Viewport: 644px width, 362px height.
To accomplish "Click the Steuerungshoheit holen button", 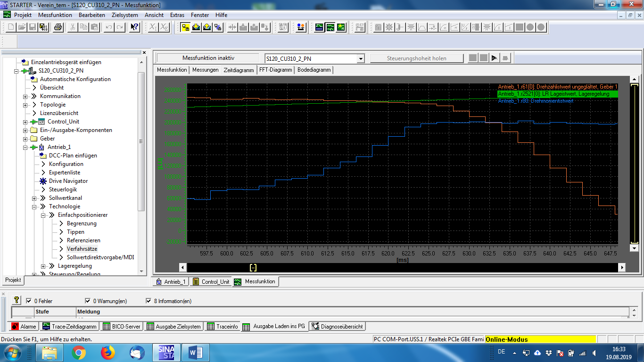I will coord(417,58).
